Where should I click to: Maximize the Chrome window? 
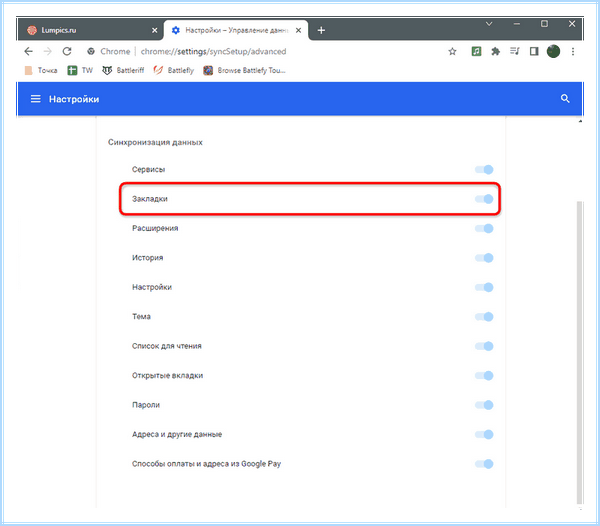coord(544,24)
